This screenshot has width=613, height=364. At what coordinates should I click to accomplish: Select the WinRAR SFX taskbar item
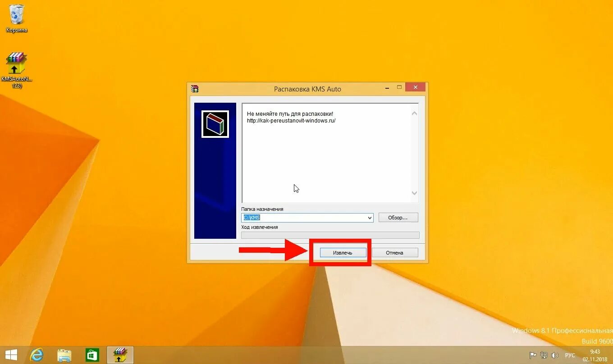(x=120, y=355)
